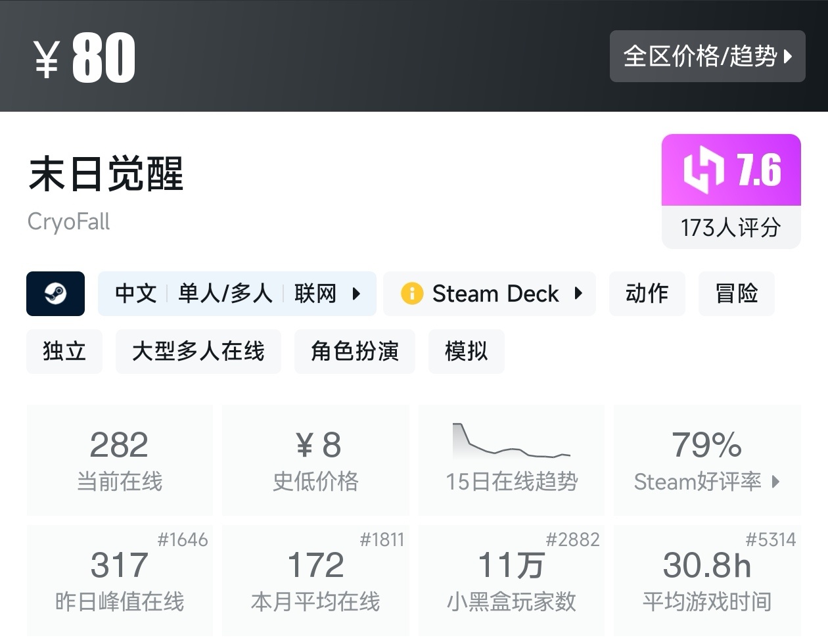Viewport: 828px width, 644px height.
Task: Expand the 中文 单人/多人 联网 details arrow
Action: click(x=356, y=294)
